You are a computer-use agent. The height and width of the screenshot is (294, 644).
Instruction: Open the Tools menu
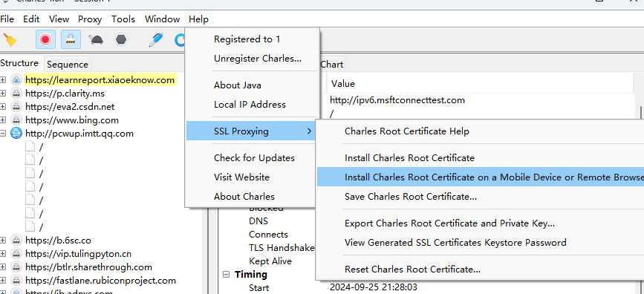[123, 19]
